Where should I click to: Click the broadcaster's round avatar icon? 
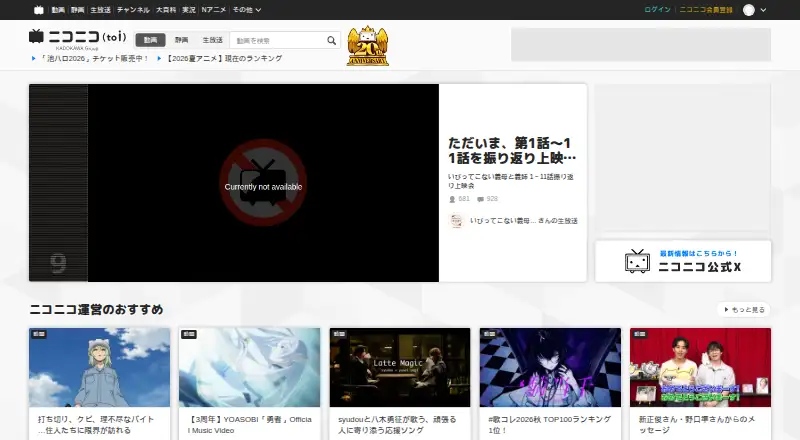tap(456, 221)
